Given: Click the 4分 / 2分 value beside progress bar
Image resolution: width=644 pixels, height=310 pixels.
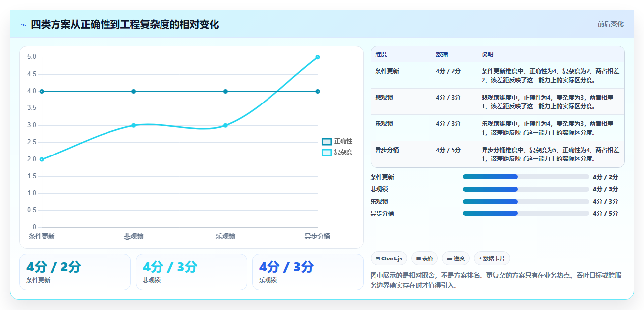Looking at the screenshot, I should 605,177.
